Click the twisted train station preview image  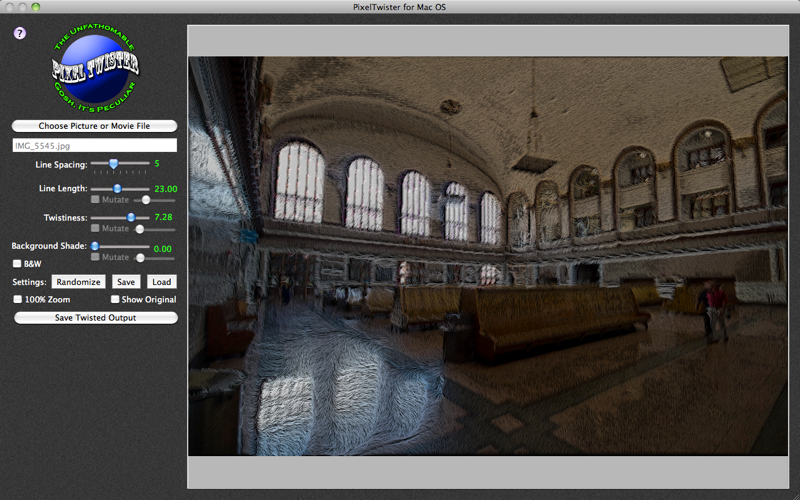coord(488,256)
